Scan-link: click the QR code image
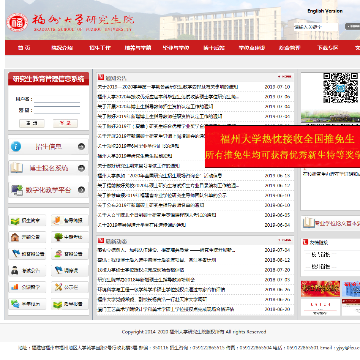Image resolution: width=360 pixels, height=360 pixels. point(340,88)
